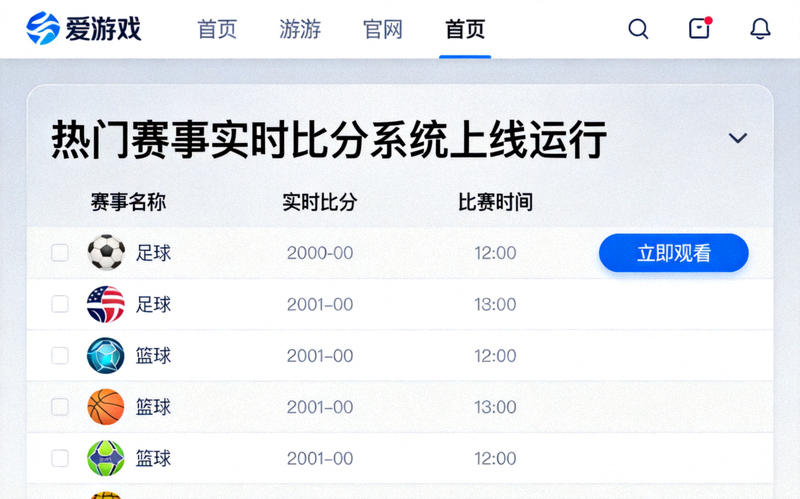Switch to the 游游 tab
The width and height of the screenshot is (800, 499).
click(x=300, y=29)
